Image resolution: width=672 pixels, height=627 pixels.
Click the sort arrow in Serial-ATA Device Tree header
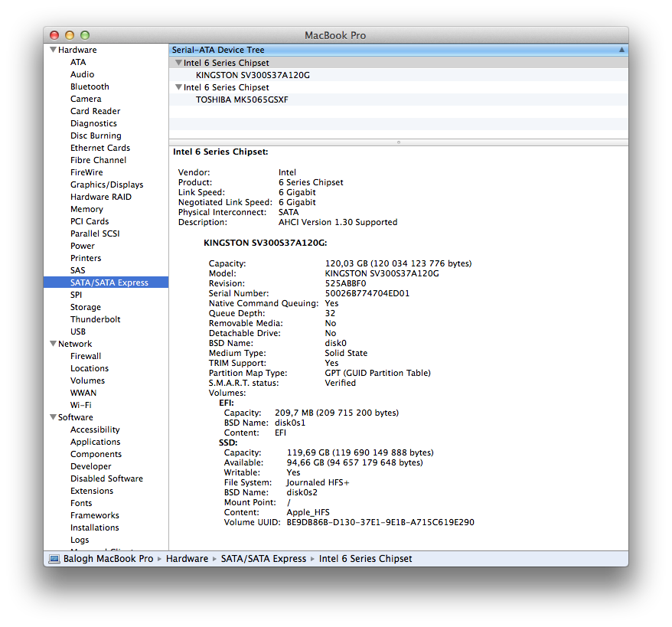click(x=621, y=50)
